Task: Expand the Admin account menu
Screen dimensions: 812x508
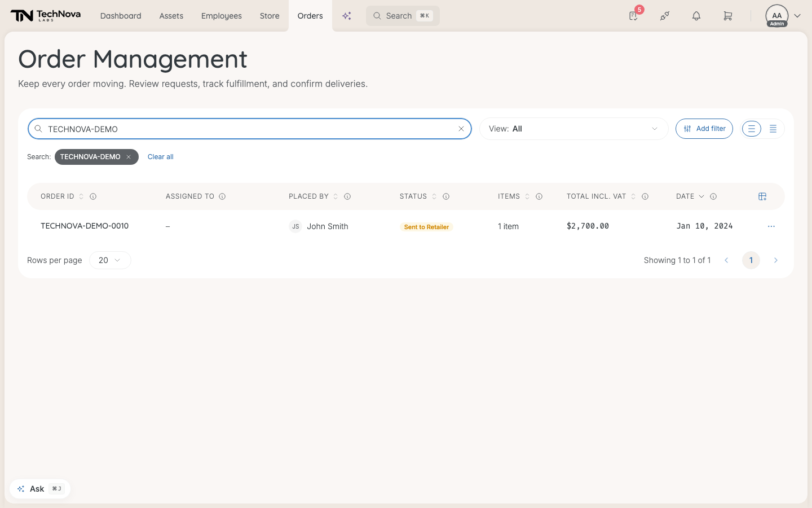Action: click(x=783, y=16)
